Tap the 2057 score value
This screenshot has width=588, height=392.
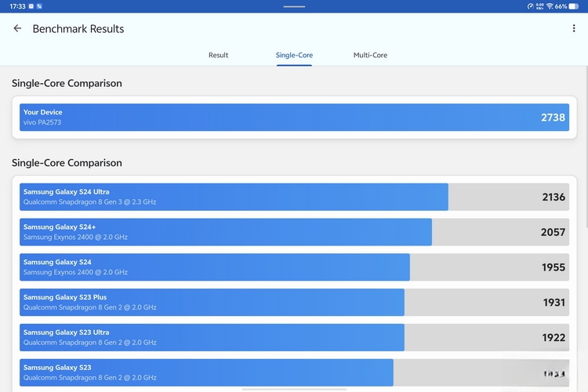[553, 232]
